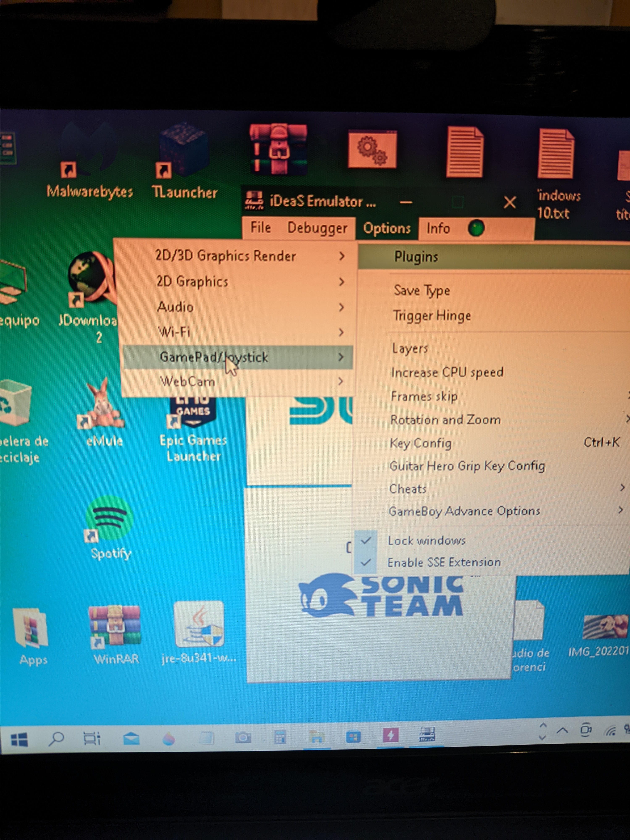Open Guitar Hero Grip Key Config
This screenshot has width=630, height=840.
pos(491,466)
